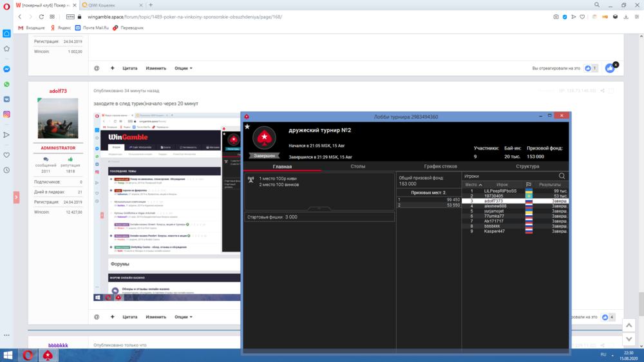Open the График стеков tab
The height and width of the screenshot is (362, 644).
tap(440, 166)
